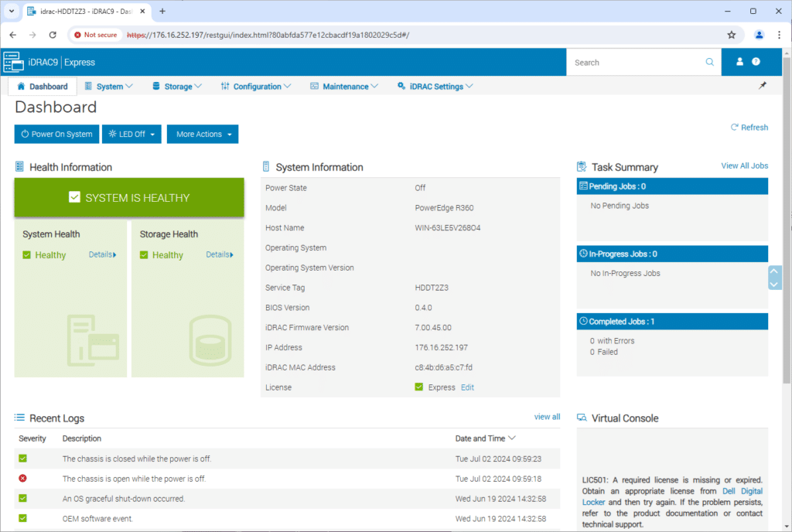Open the Chrome profile icon
Viewport: 792px width, 532px height.
[759, 35]
